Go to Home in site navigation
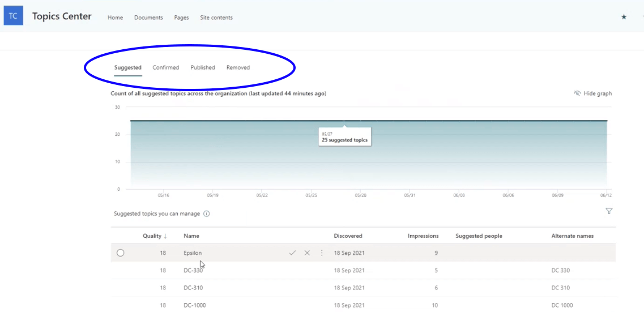644x312 pixels. point(116,18)
